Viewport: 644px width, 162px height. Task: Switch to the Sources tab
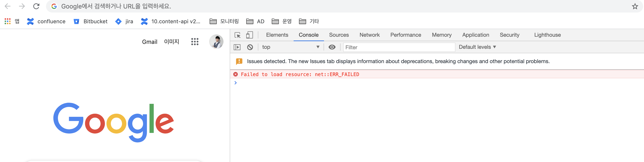[x=339, y=35]
